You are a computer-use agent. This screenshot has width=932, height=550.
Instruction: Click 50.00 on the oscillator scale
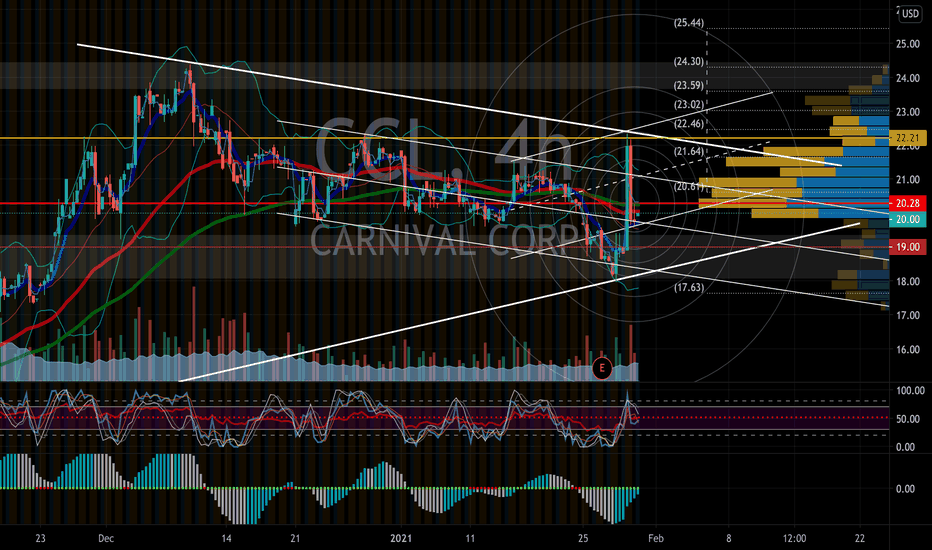pos(908,419)
